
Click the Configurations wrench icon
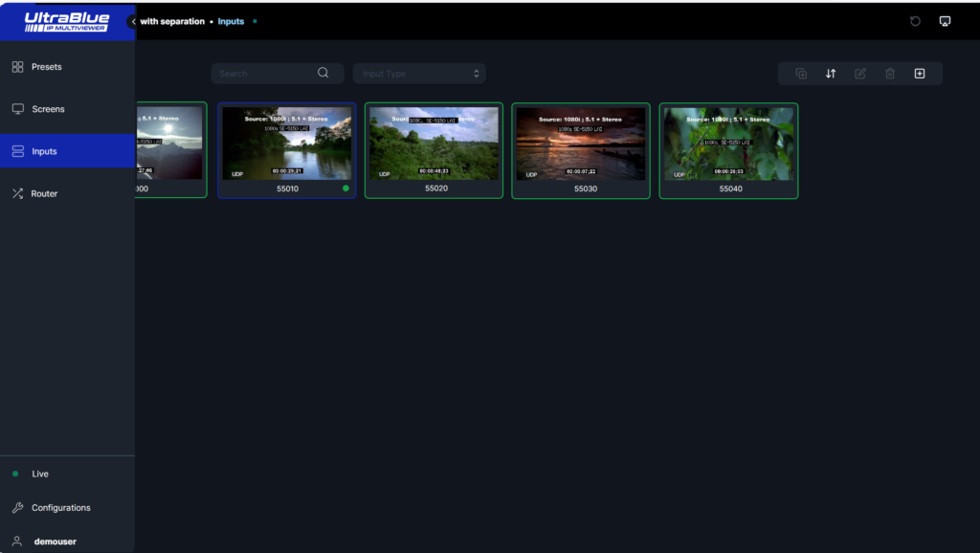pos(17,507)
